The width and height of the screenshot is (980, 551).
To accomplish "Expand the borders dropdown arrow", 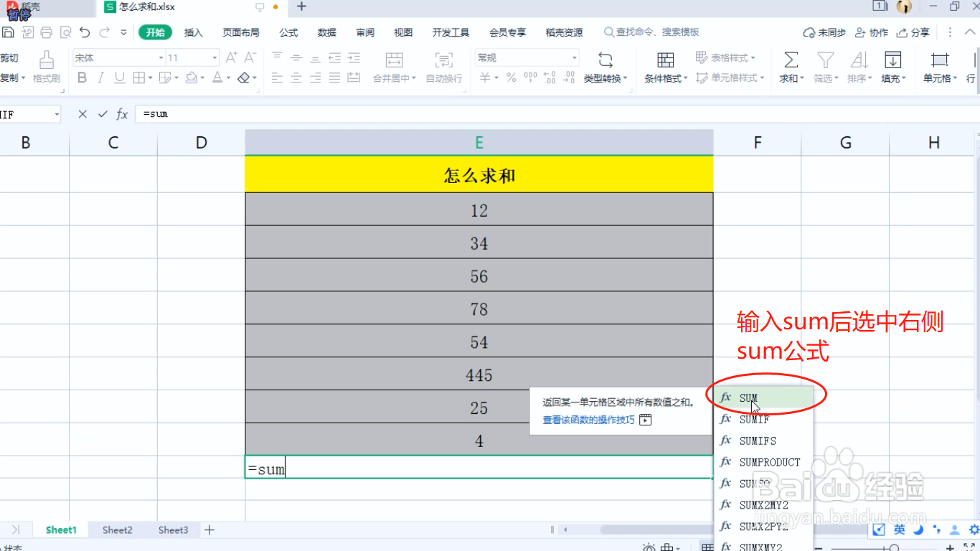I will point(149,78).
